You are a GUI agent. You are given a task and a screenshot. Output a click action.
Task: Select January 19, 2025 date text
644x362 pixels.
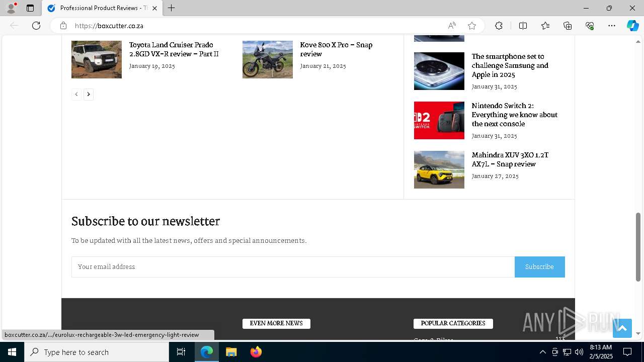[x=152, y=66]
